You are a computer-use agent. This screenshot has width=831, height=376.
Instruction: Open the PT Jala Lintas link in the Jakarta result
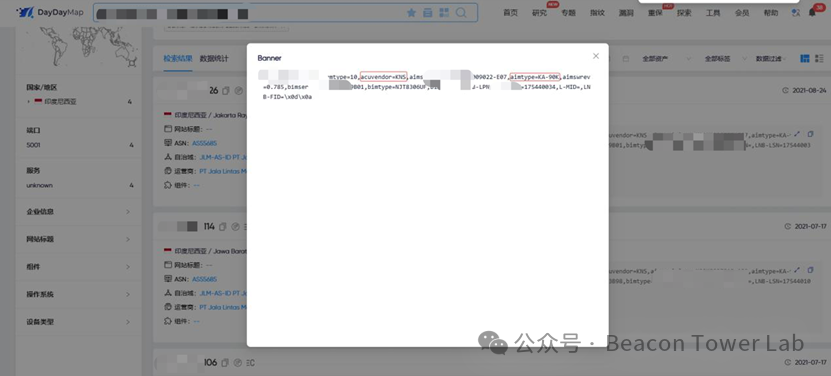pyautogui.click(x=223, y=171)
